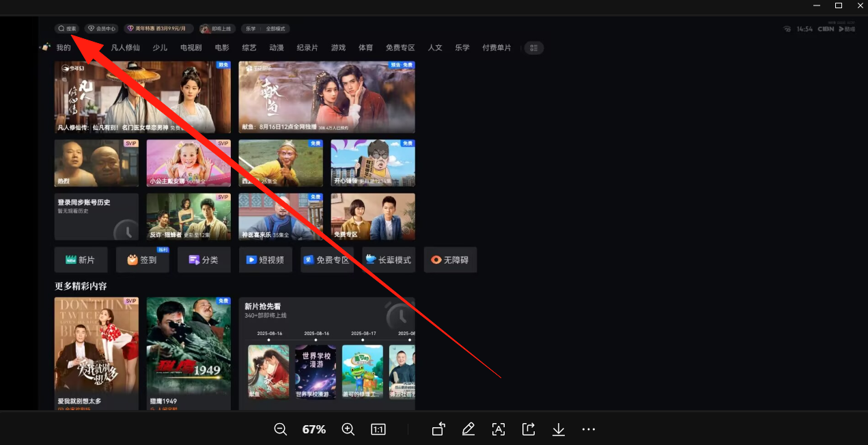Image resolution: width=868 pixels, height=445 pixels.
Task: Click 新片抢先看 panel header
Action: [263, 306]
